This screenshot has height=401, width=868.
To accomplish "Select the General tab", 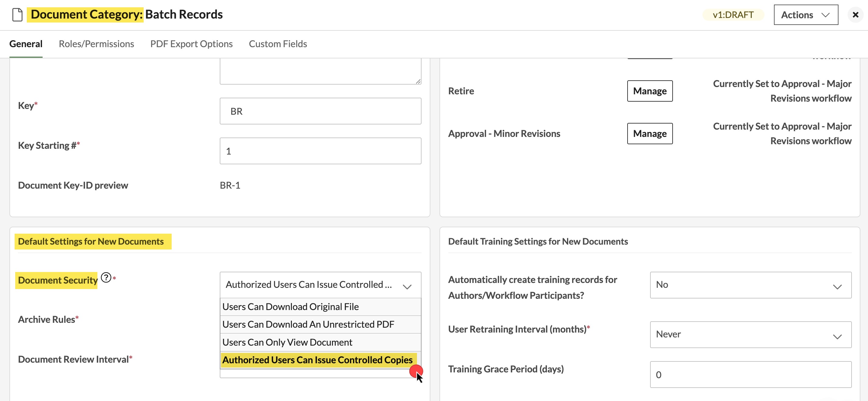I will (x=26, y=44).
